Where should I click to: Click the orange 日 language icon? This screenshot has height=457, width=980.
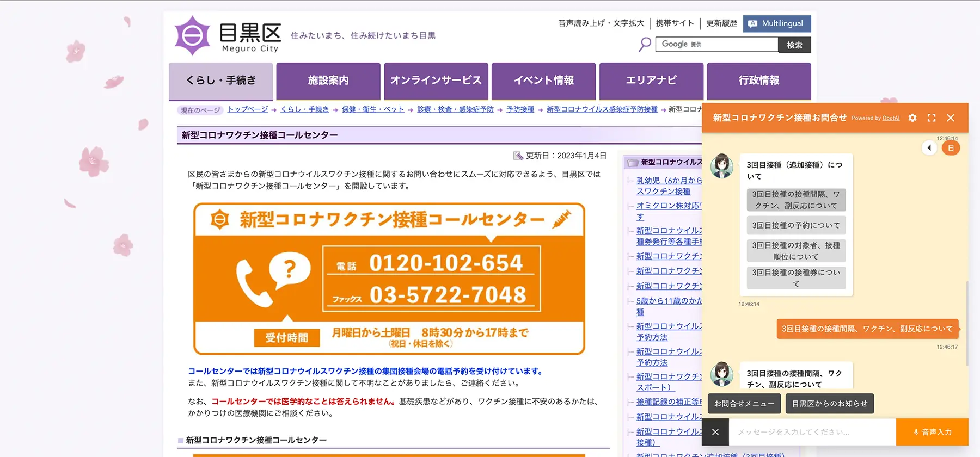pos(951,148)
